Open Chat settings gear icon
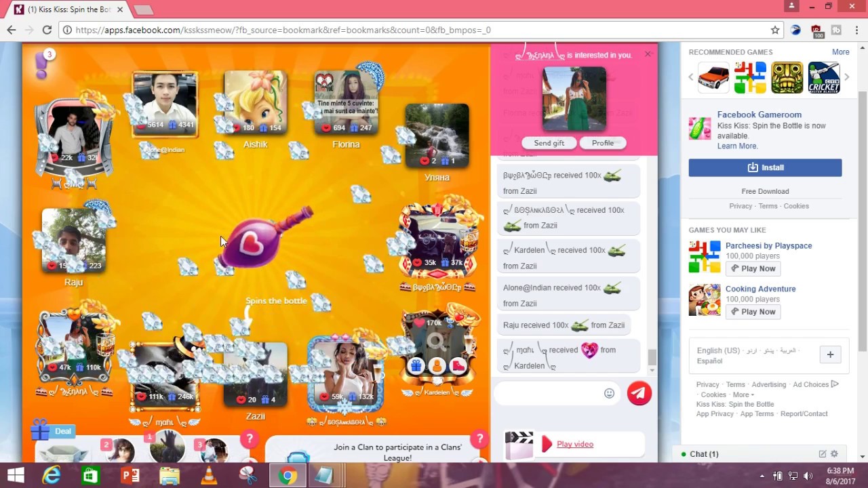Viewport: 868px width, 488px height. 834,454
